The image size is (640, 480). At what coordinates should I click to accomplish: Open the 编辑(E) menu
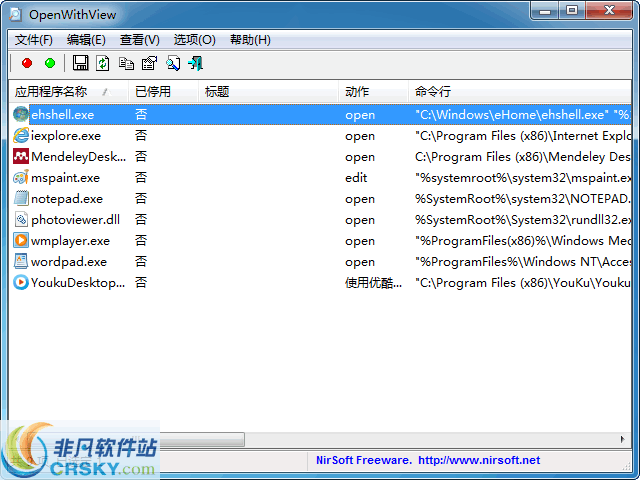click(86, 40)
